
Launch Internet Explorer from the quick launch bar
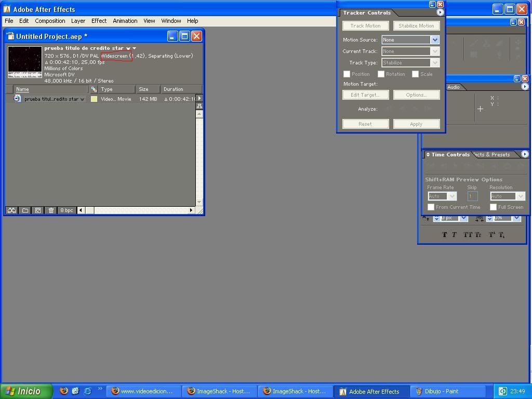[87, 391]
